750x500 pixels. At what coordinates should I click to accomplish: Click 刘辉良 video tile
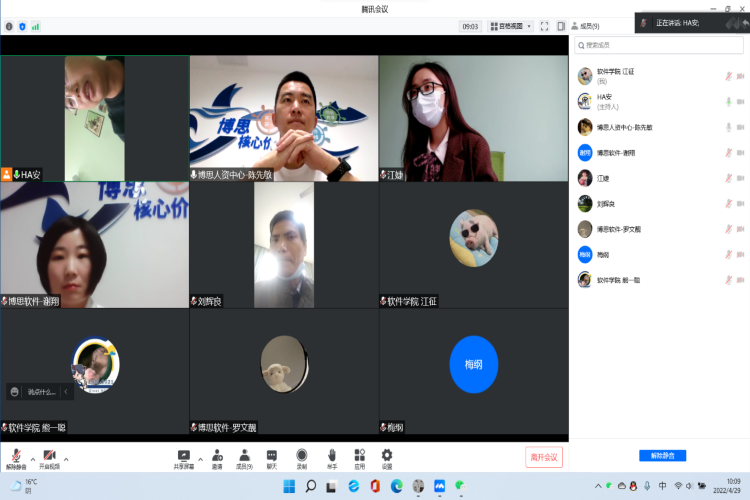tap(284, 244)
